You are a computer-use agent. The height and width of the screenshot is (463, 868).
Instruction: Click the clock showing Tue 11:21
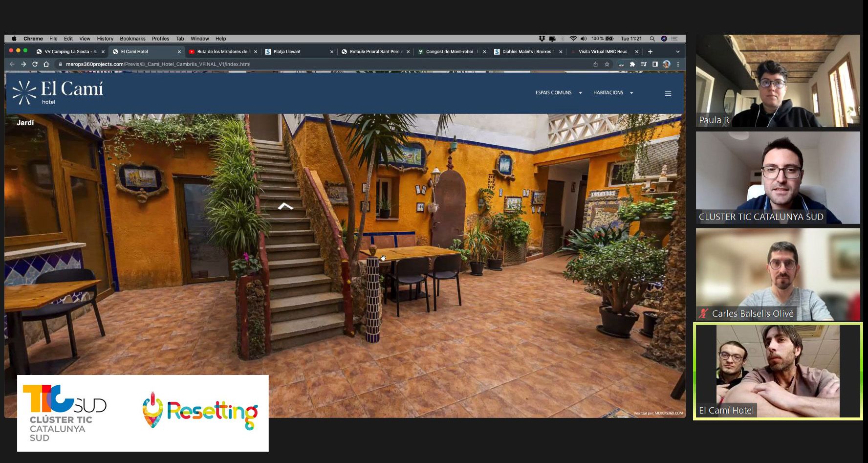(631, 39)
